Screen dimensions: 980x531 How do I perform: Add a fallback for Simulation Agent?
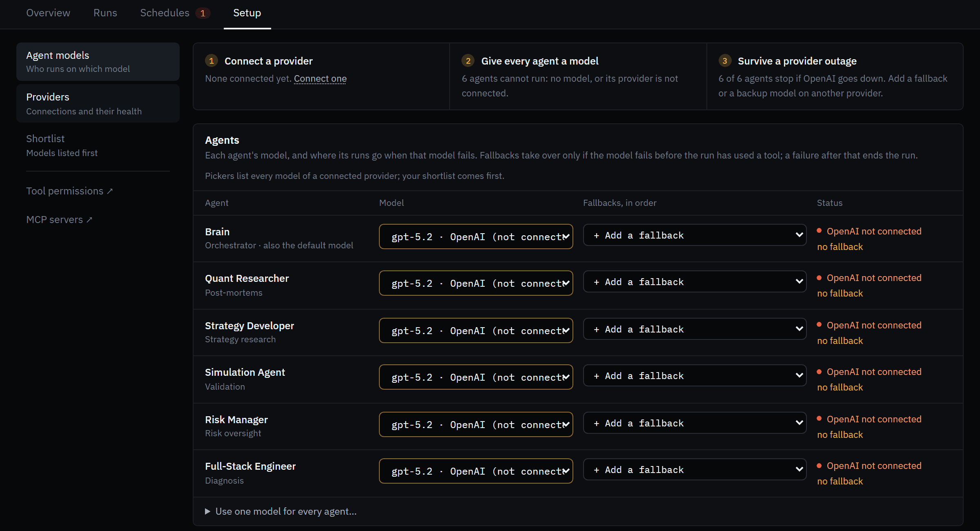(x=695, y=376)
